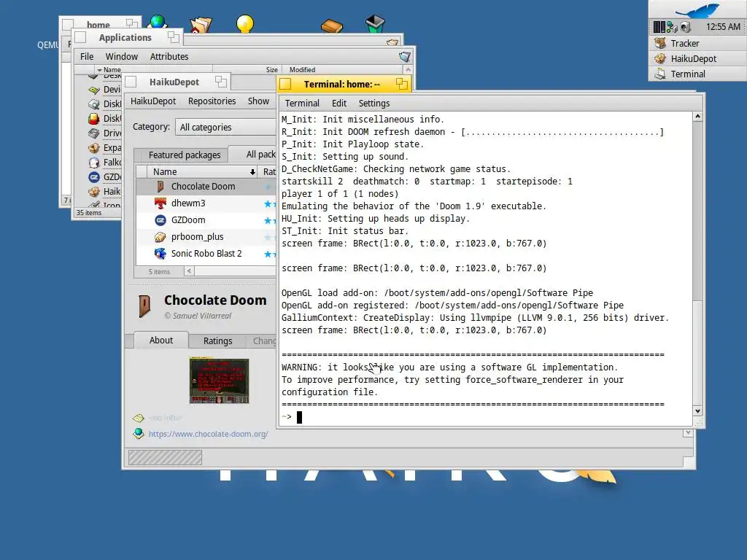Switch to HaikuDepot in the Deskbar
This screenshot has width=747, height=560.
[697, 58]
